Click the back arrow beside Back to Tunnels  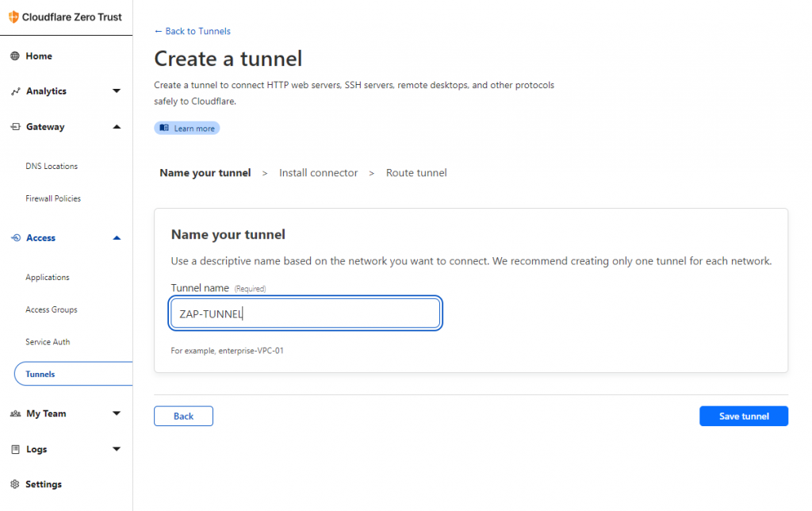point(159,31)
